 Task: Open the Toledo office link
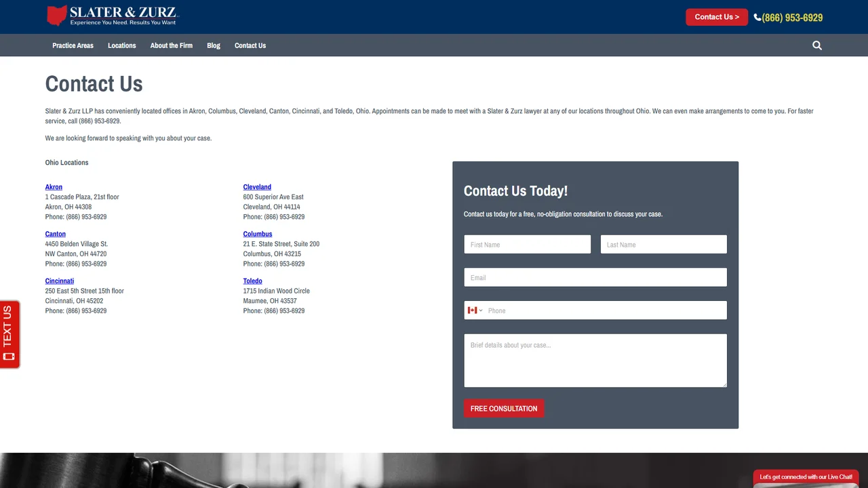[253, 281]
